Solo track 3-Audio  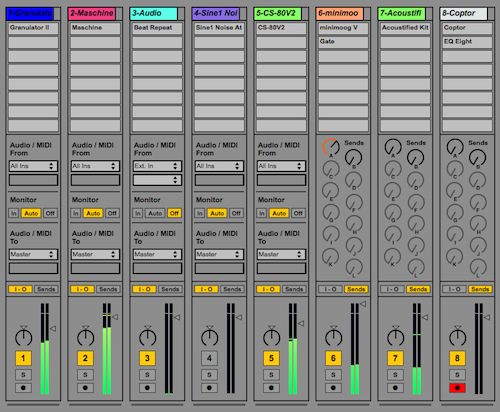[147, 375]
